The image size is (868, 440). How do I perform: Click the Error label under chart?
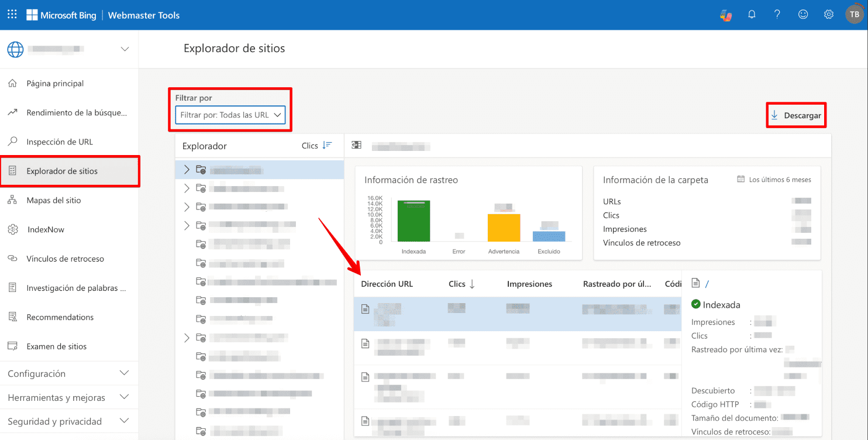[459, 252]
